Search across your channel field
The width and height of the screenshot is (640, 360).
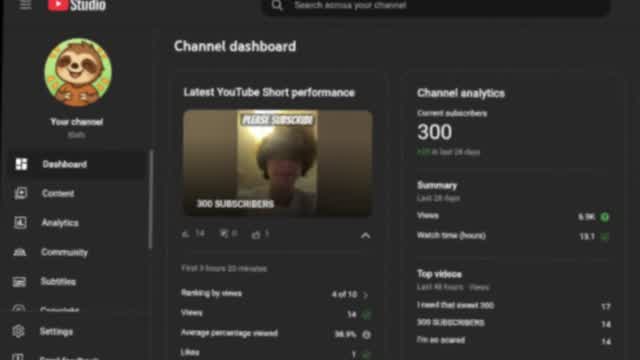click(x=436, y=6)
